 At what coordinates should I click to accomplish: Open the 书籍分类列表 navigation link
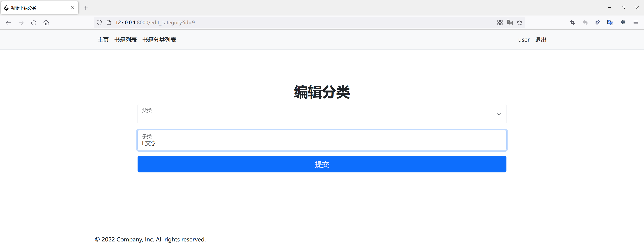(x=159, y=40)
